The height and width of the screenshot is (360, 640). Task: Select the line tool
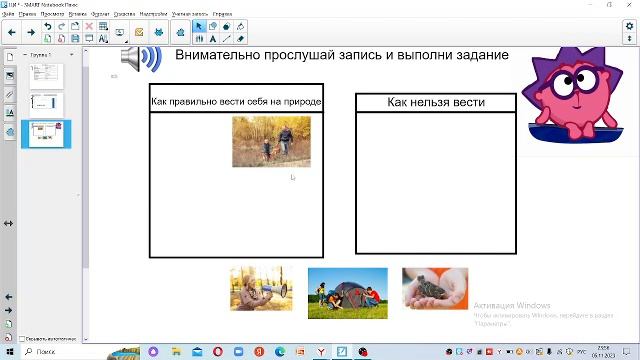[x=227, y=39]
